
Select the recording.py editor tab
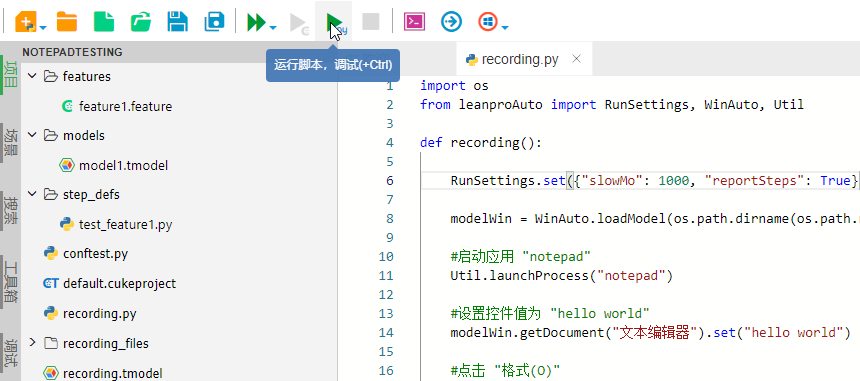coord(520,59)
